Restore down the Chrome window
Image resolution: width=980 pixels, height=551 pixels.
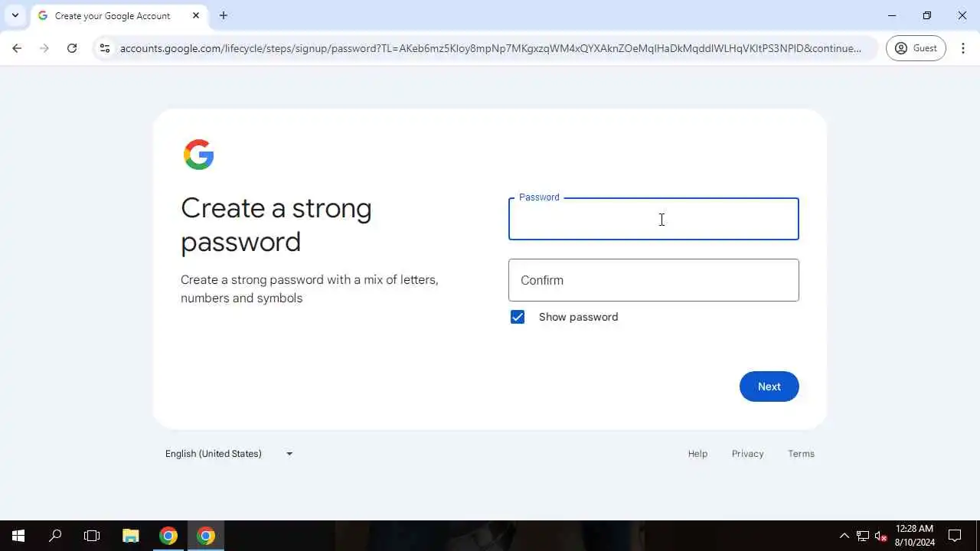[927, 15]
